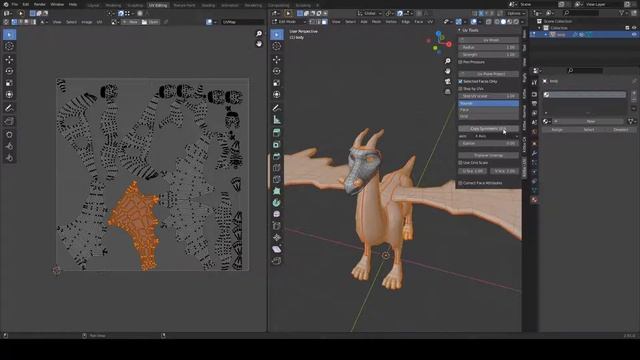The image size is (640, 360).
Task: Select the Cursor tool in 3D viewport toolbar
Action: [277, 46]
